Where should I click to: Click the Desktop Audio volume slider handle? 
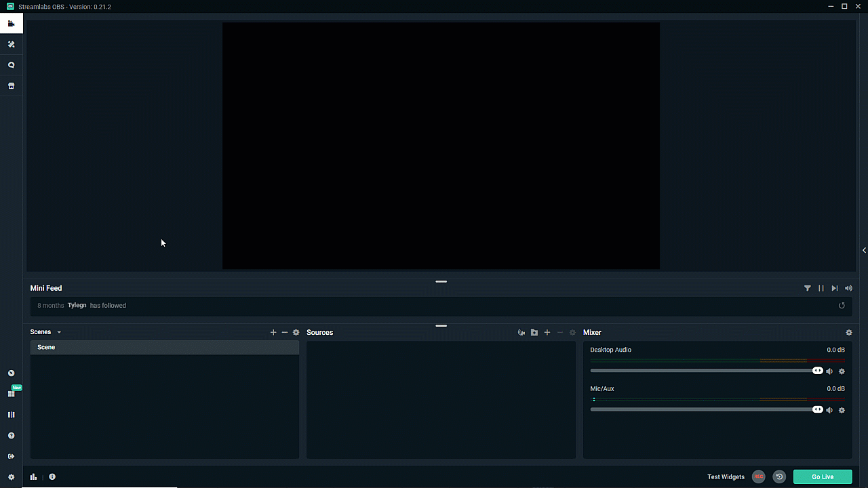click(x=817, y=371)
